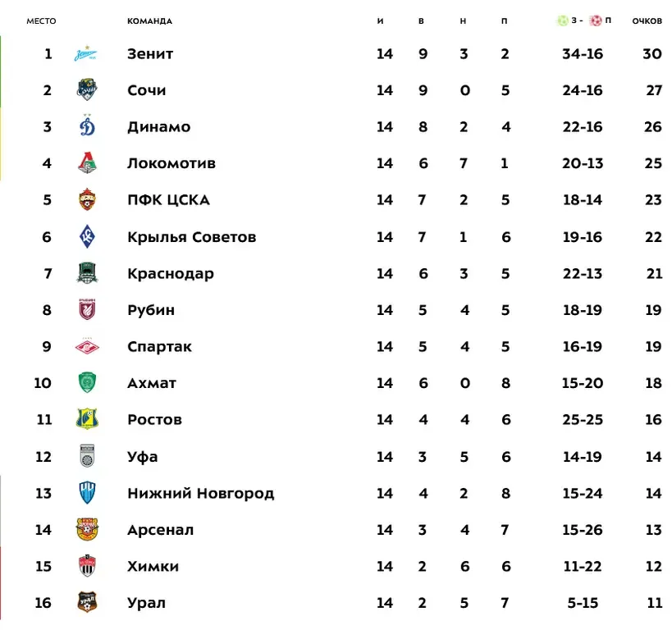Click the Rostov club crest
Viewport: 672px width, 630px height.
pos(87,419)
